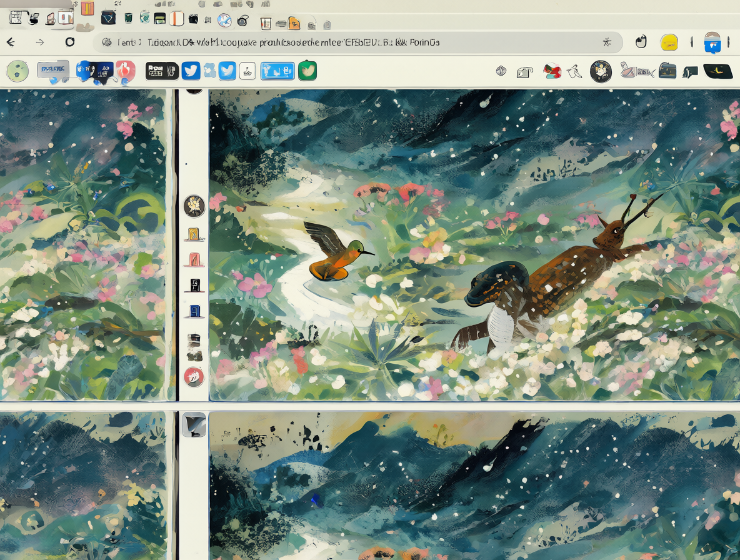This screenshot has height=560, width=740.
Task: Open the top-left flower meadow painting
Action: point(83,246)
